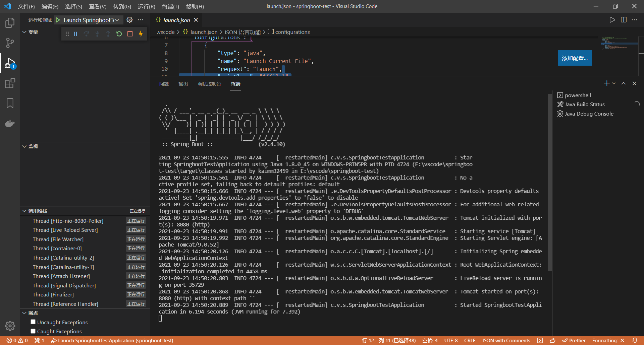
Task: Split the editor to the right
Action: point(624,20)
